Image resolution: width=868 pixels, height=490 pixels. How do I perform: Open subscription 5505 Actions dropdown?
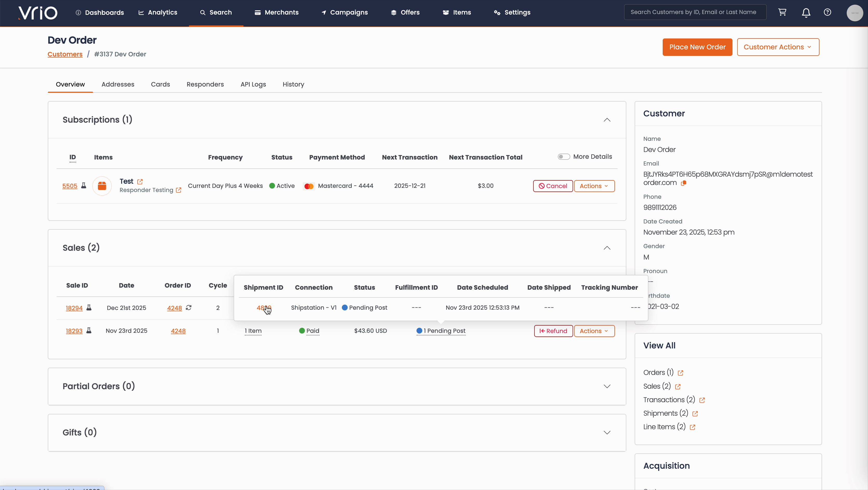pos(594,186)
